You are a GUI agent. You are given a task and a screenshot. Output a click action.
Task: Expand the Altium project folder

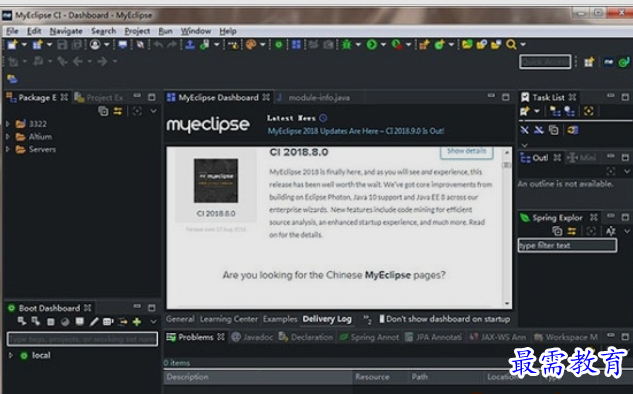[x=7, y=137]
